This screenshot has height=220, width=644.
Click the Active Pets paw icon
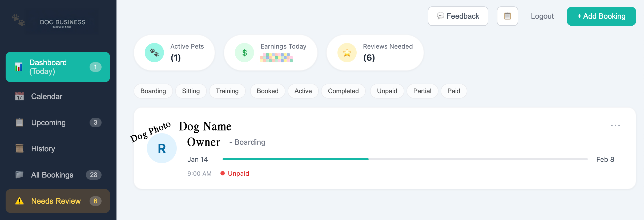pyautogui.click(x=154, y=53)
